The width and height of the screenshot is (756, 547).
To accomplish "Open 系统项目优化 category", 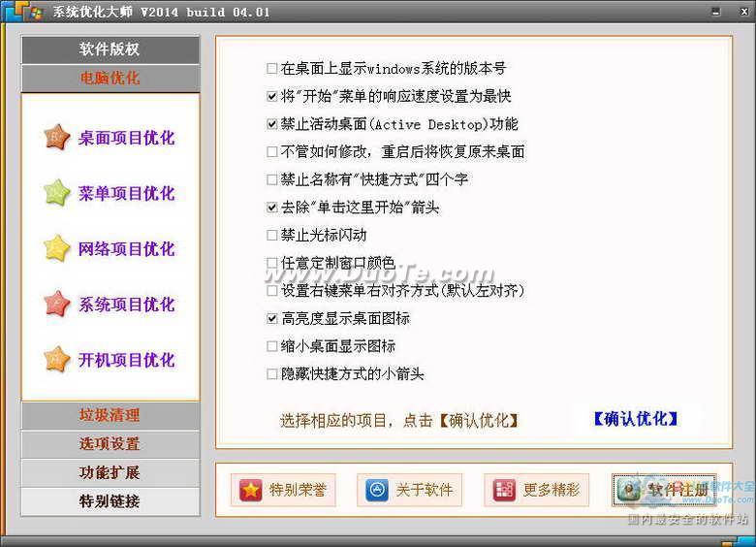I will pos(126,305).
